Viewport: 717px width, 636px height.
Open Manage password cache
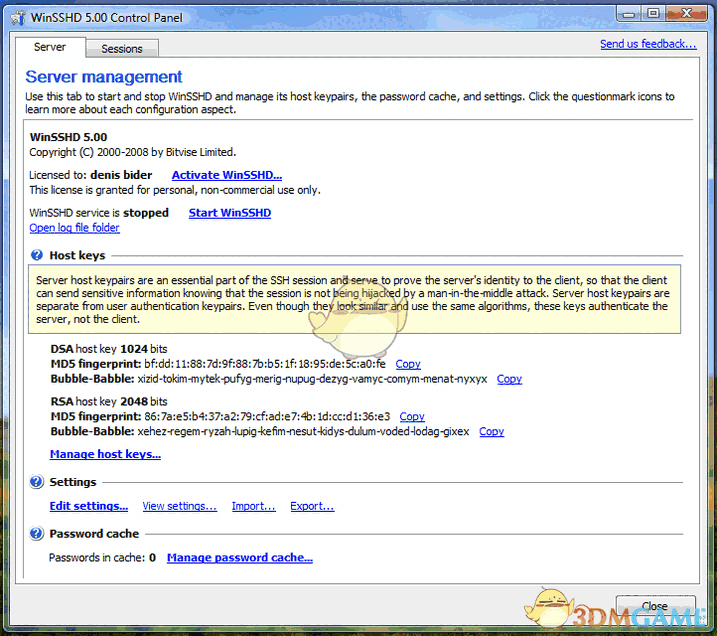(x=240, y=558)
